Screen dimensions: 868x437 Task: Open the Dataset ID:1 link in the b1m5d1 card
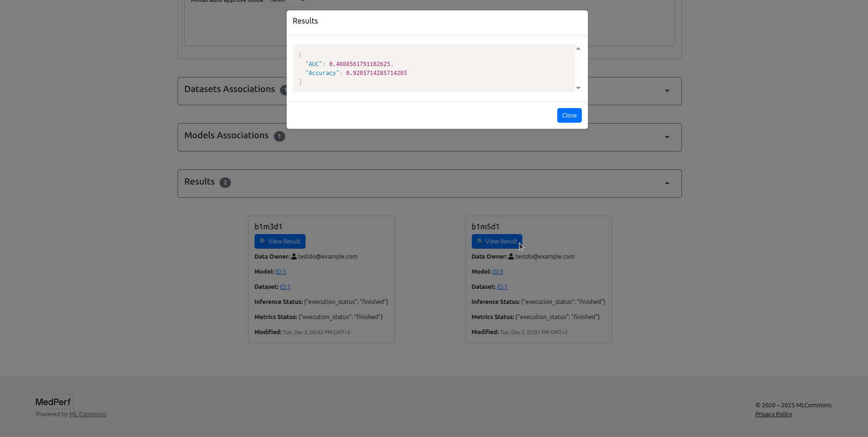[x=502, y=287]
